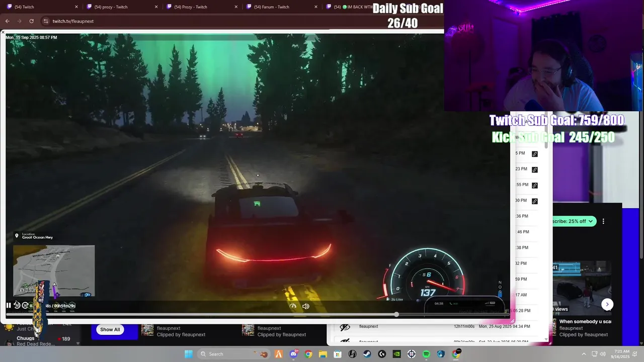Open Steam from the taskbar
The image size is (644, 362).
pyautogui.click(x=367, y=354)
